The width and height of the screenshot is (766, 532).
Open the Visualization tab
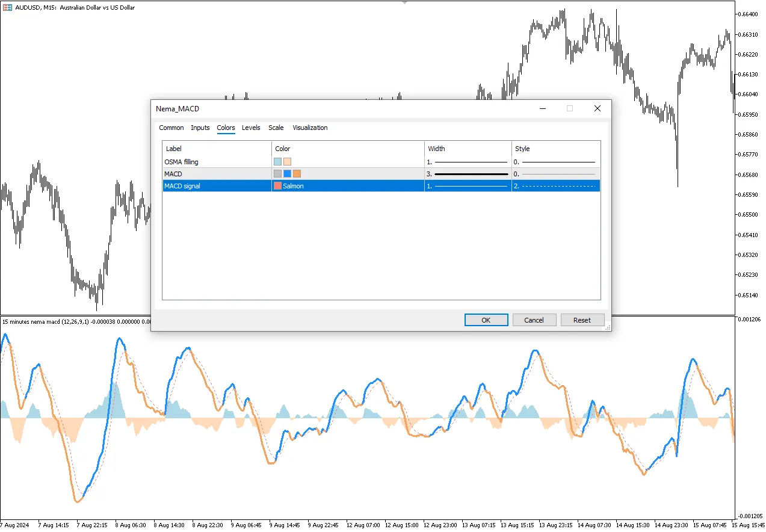click(310, 128)
